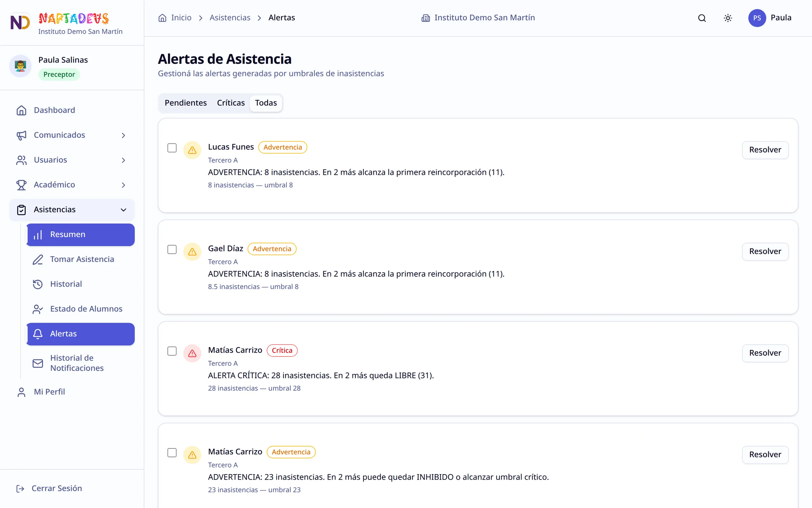Viewport: 812px width, 508px height.
Task: Expand the Académico menu chevron
Action: click(x=123, y=185)
